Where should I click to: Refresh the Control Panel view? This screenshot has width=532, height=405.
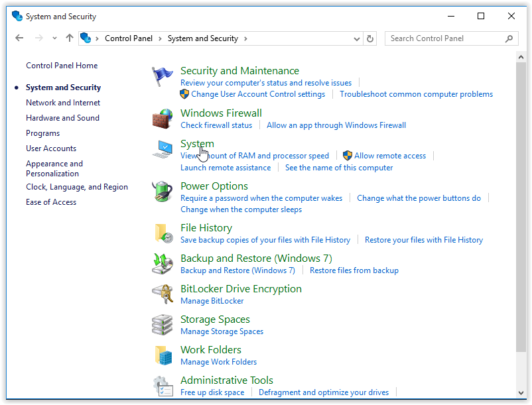click(x=370, y=38)
